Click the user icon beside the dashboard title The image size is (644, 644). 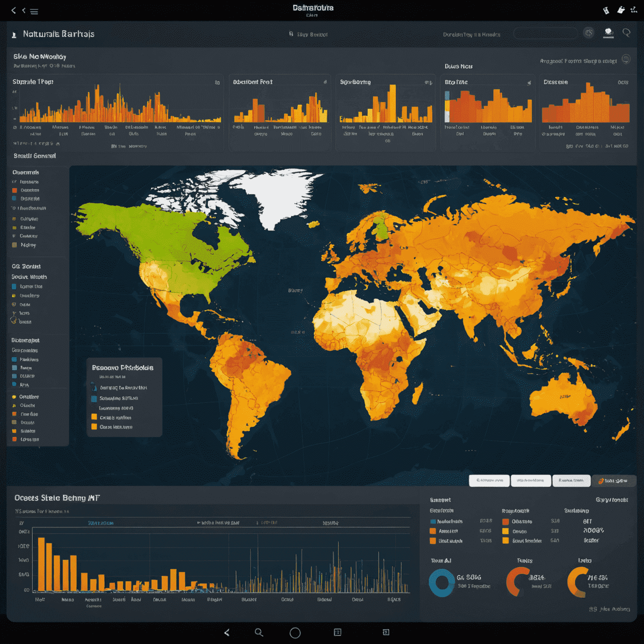[x=14, y=35]
